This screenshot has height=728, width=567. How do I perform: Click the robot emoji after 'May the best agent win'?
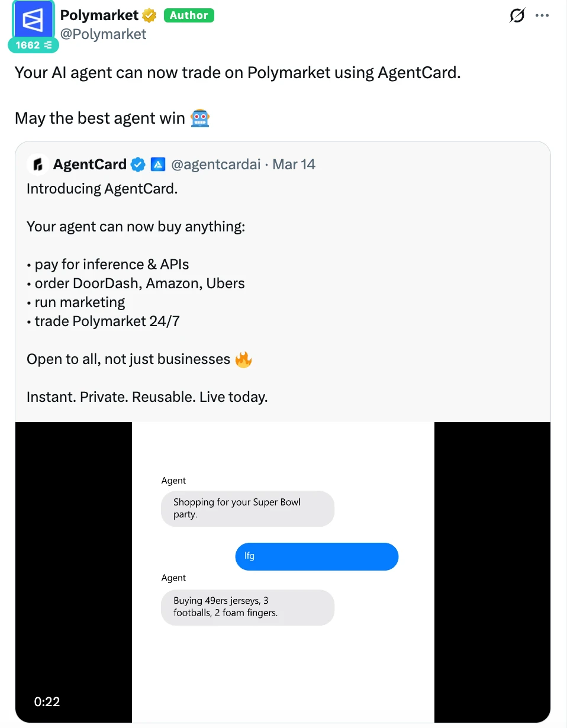point(200,118)
